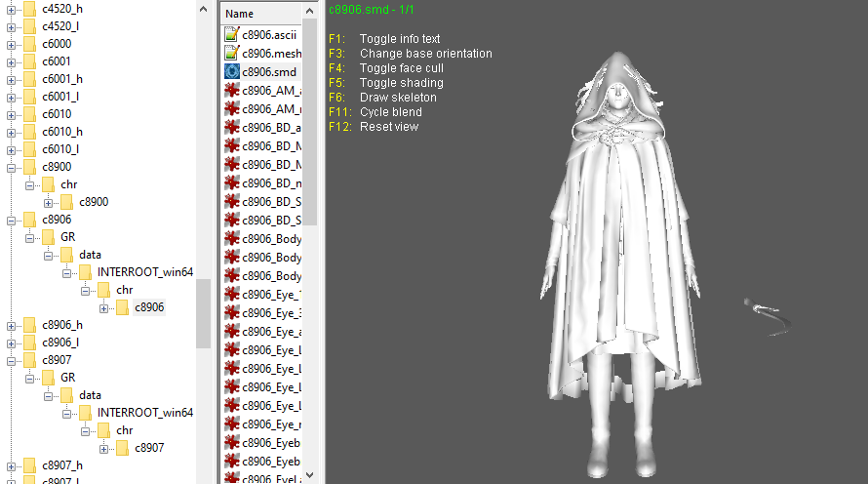
Task: Collapse the chr node under c8906 INTERROOT_win64
Action: [x=85, y=291]
